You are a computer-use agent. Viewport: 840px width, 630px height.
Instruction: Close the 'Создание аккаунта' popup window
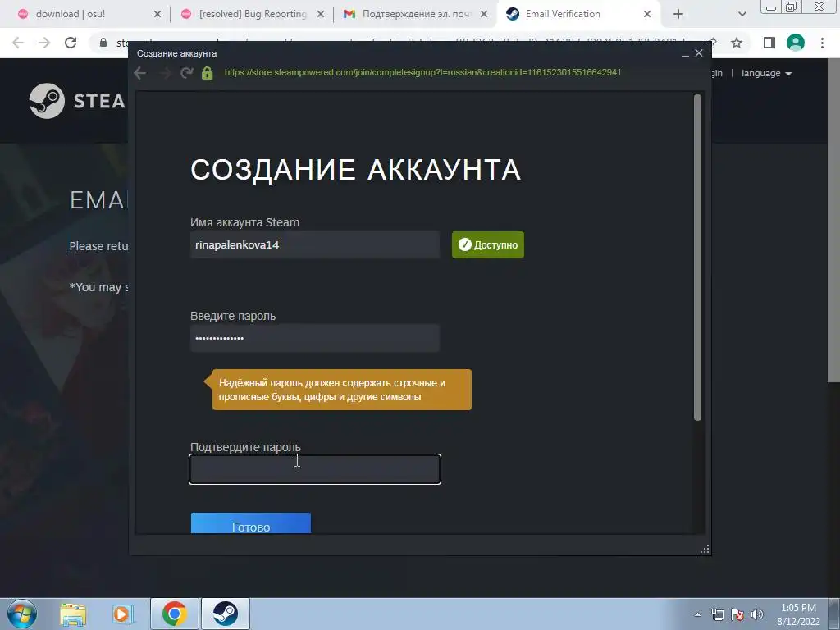point(699,53)
